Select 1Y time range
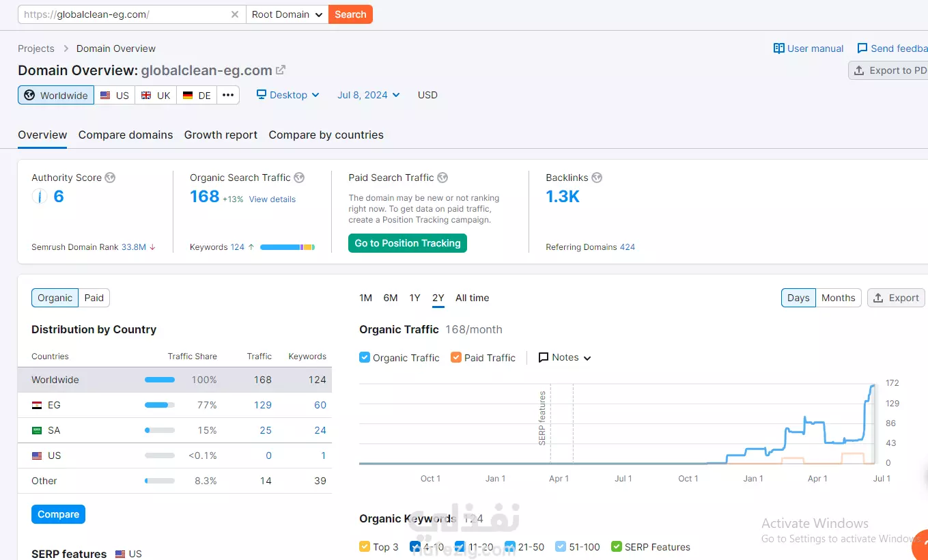The width and height of the screenshot is (928, 560). pos(414,298)
